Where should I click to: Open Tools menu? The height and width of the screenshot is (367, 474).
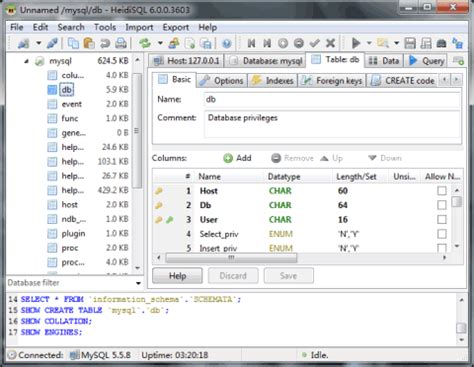[x=105, y=27]
